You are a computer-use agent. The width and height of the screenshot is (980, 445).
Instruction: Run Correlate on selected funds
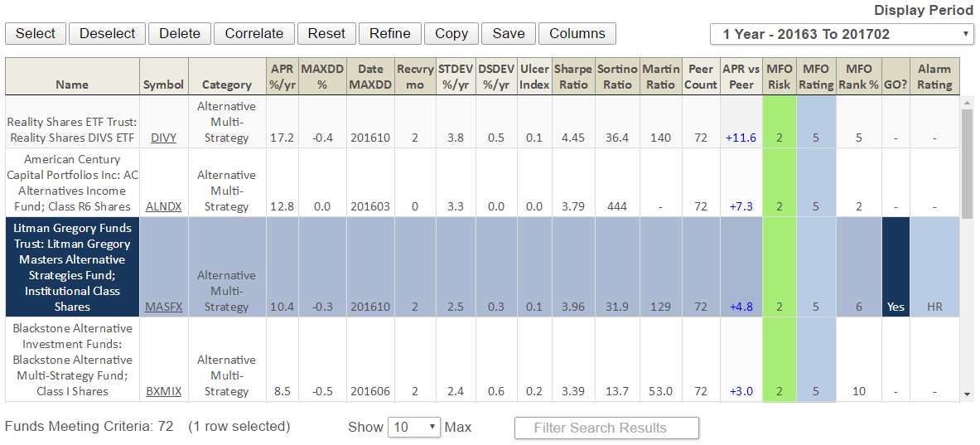254,33
